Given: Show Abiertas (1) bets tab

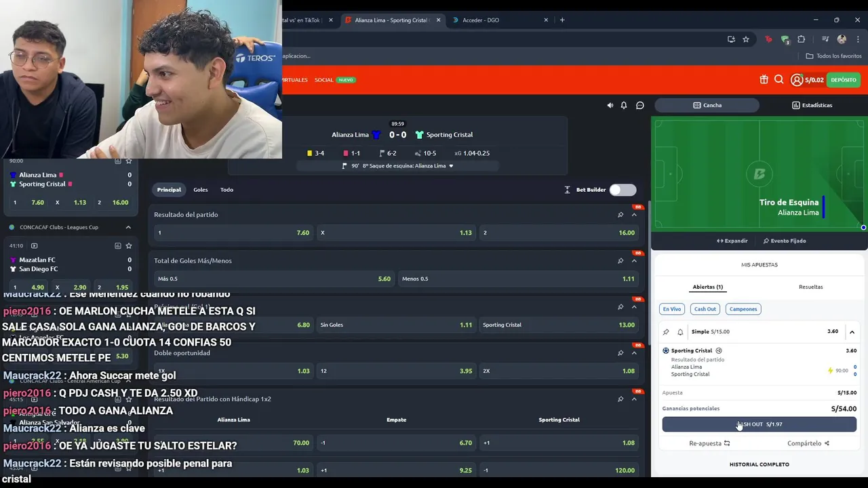Looking at the screenshot, I should pos(708,287).
